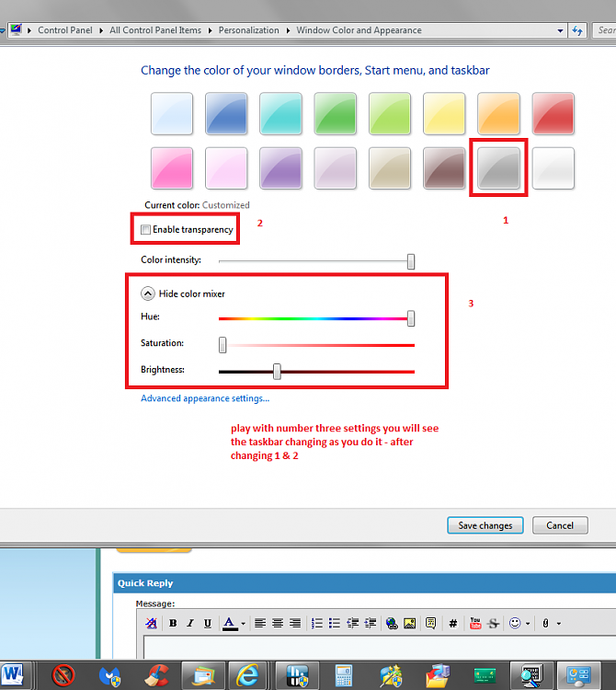Select the brown Chocolate color swatch
The height and width of the screenshot is (690, 616).
(x=444, y=168)
